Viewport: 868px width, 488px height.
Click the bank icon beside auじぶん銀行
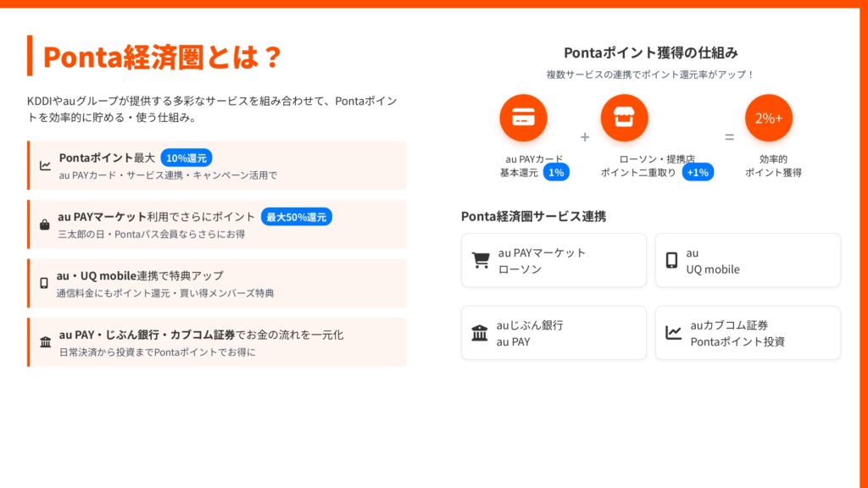(480, 333)
